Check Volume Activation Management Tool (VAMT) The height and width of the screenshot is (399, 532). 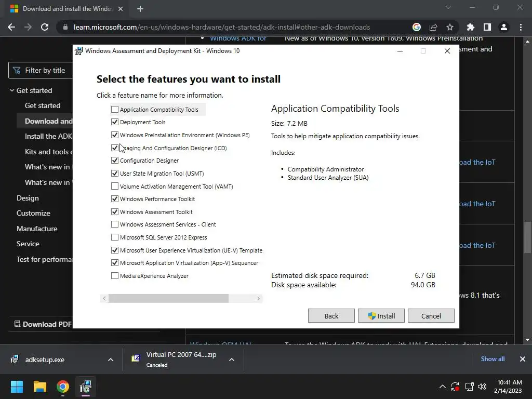pos(115,186)
